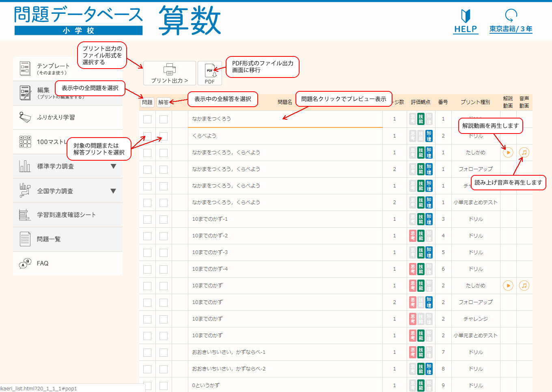Click the 全国学力調査 chart icon
The width and height of the screenshot is (552, 392).
25,190
